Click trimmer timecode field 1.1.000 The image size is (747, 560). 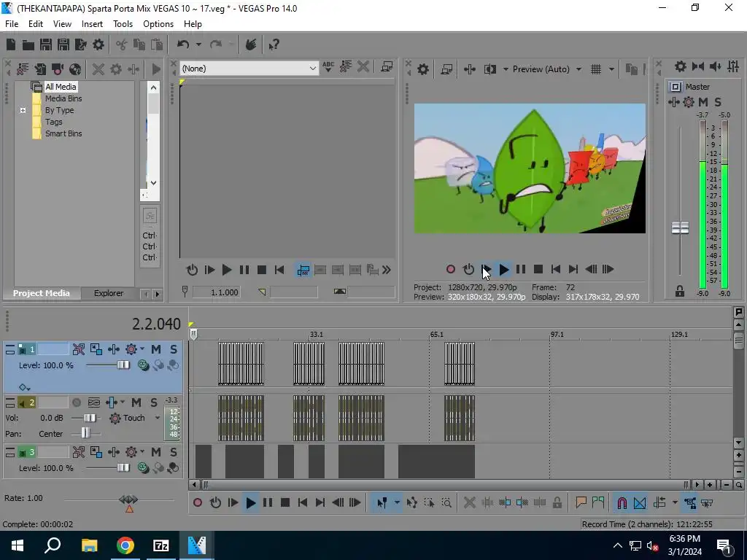(x=216, y=292)
